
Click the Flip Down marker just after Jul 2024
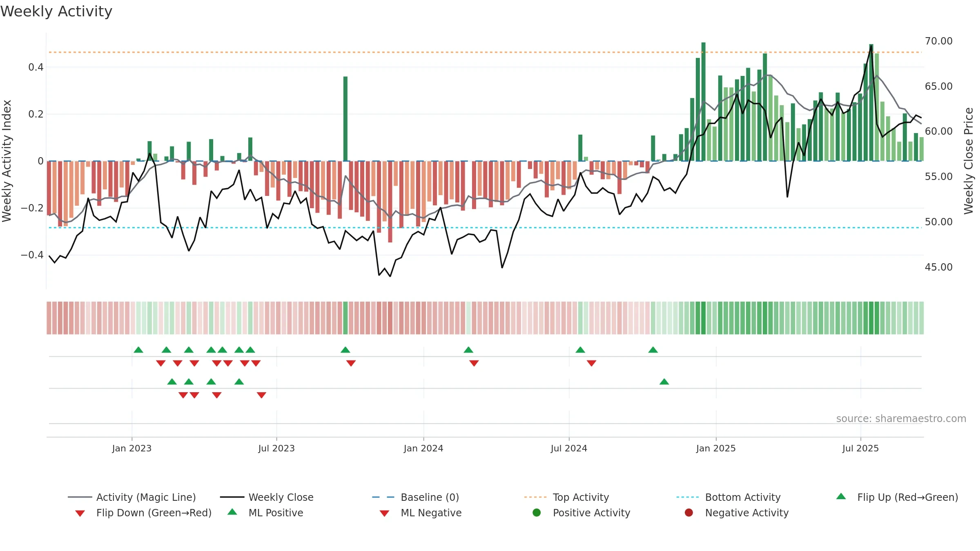[x=592, y=363]
